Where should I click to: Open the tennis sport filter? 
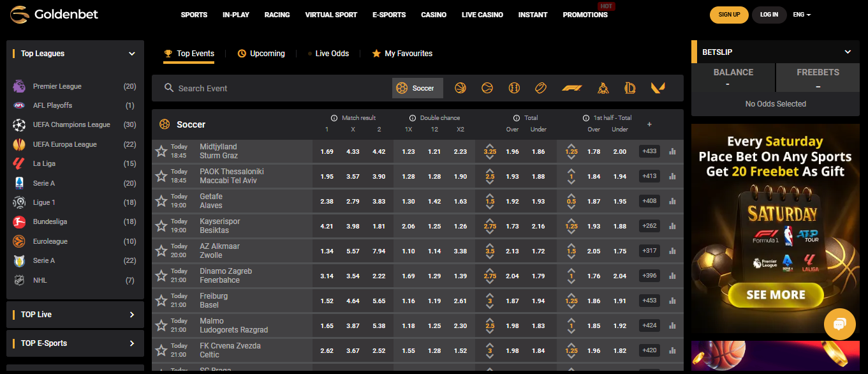(487, 88)
